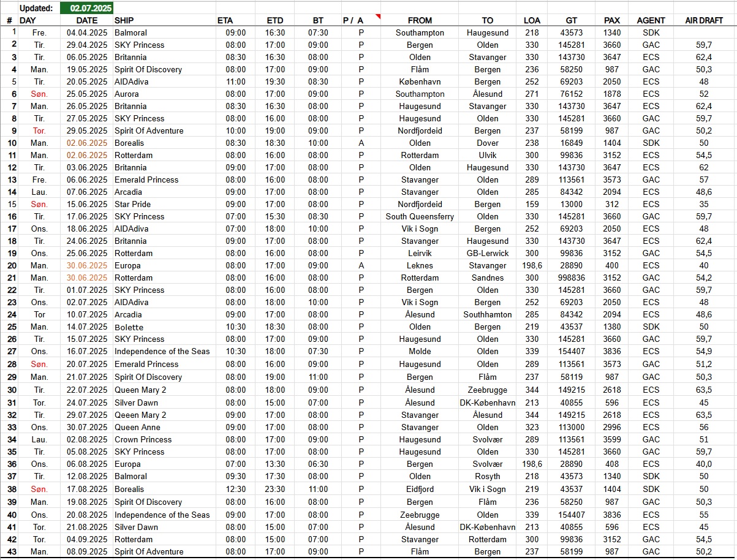
Task: Select the air draft value 35
Action: tap(704, 204)
